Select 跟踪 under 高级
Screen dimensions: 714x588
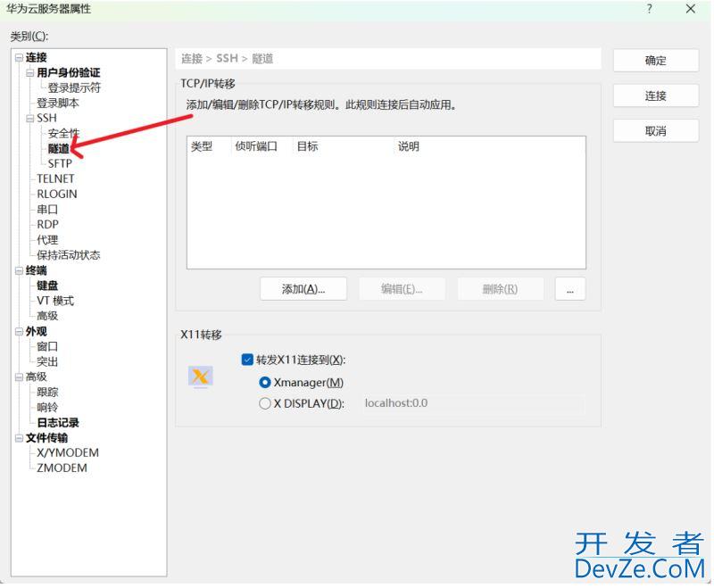(x=47, y=392)
